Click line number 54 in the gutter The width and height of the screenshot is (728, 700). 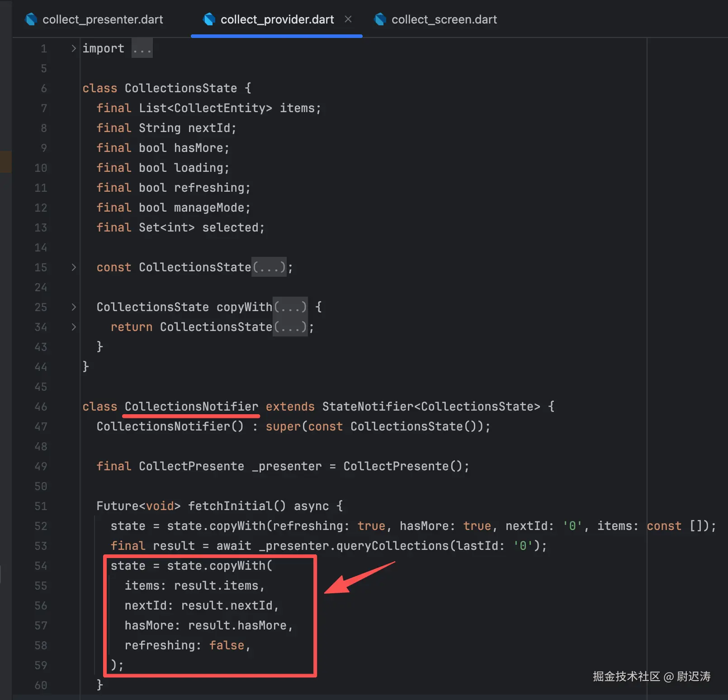pyautogui.click(x=41, y=566)
